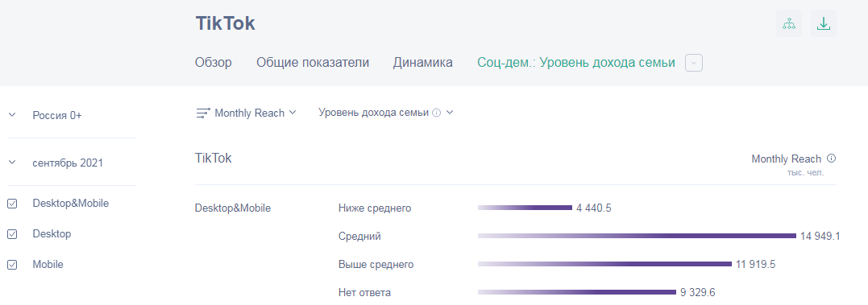Click the value 11 919.5
Viewport: 868px width, 305px height.
pyautogui.click(x=756, y=265)
